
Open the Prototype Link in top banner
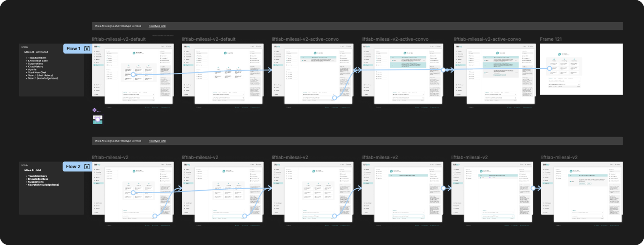(157, 26)
